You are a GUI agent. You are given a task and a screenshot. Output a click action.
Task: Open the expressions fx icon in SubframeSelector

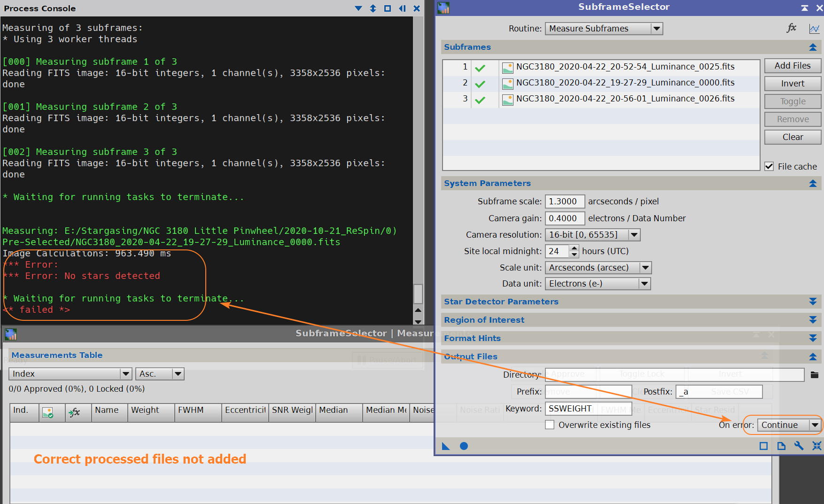pos(792,28)
